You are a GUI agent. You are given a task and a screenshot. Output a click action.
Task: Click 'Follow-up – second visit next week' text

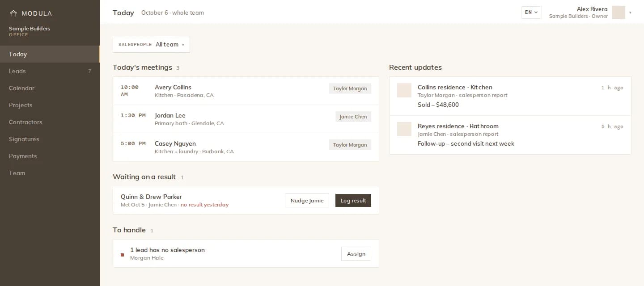click(466, 143)
